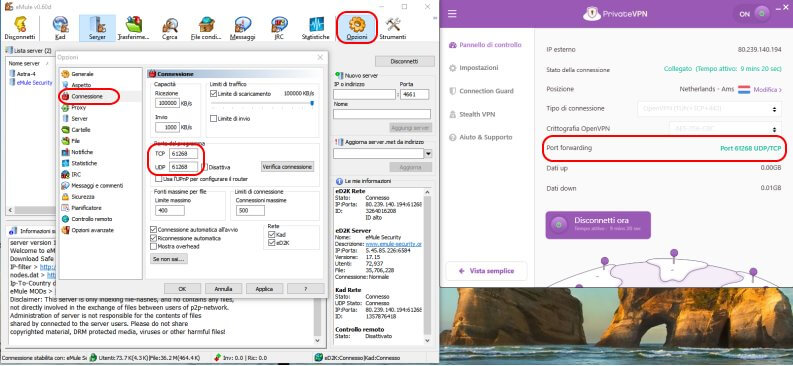
Task: Open Impostazioni in PrivateVPN sidebar
Action: click(x=474, y=68)
